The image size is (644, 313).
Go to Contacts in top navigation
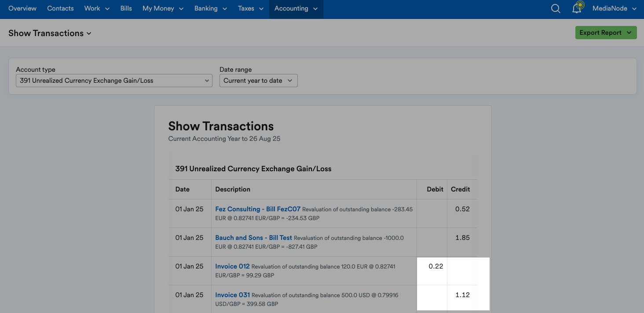(x=60, y=8)
